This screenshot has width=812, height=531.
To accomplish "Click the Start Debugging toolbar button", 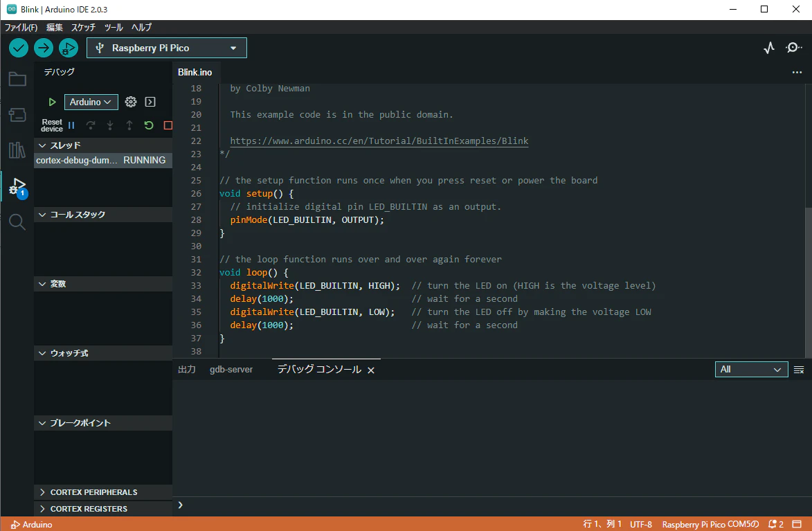I will [x=69, y=48].
